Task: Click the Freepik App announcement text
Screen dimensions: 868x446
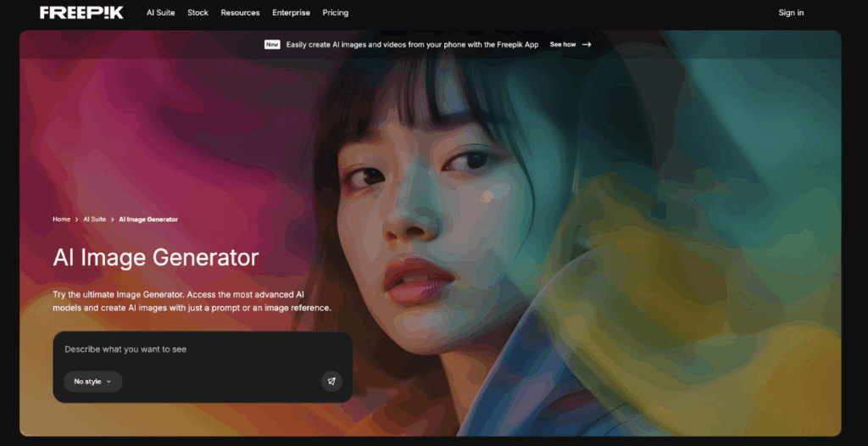Action: (x=412, y=44)
